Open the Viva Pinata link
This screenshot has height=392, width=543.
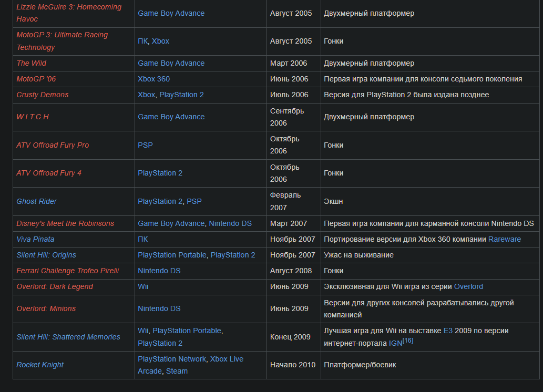click(x=35, y=239)
